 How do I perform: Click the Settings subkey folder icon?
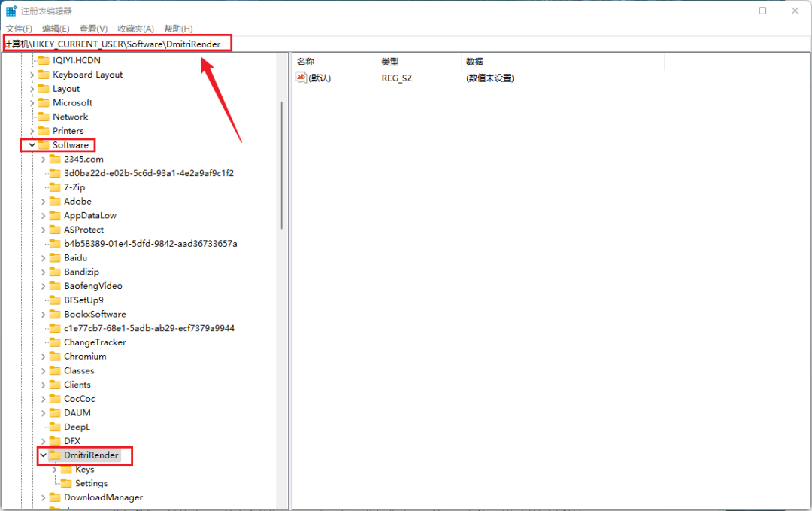(68, 483)
